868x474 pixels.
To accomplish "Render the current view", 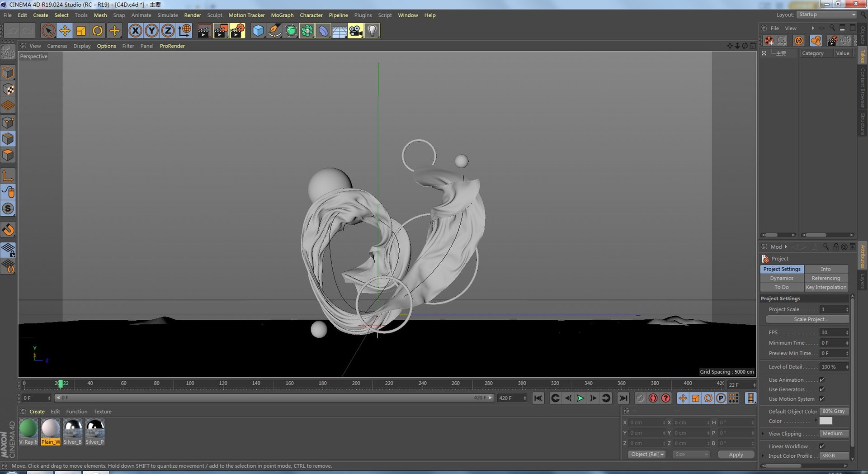I will click(204, 31).
